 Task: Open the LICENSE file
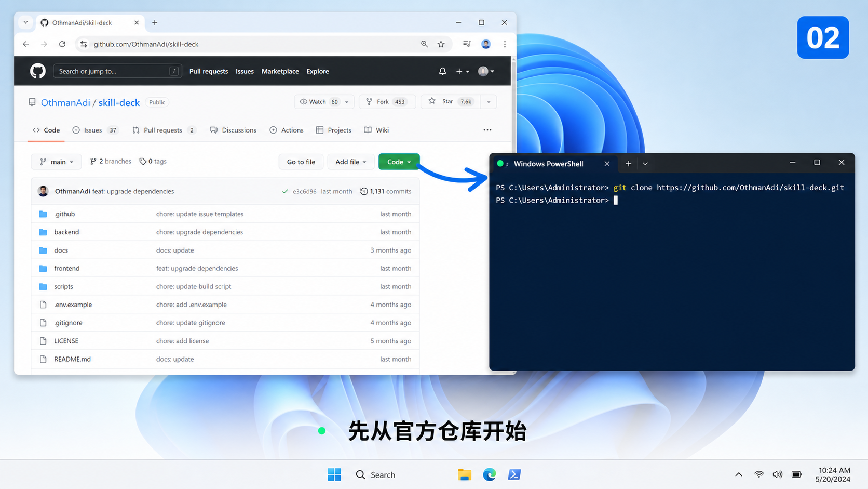point(66,341)
